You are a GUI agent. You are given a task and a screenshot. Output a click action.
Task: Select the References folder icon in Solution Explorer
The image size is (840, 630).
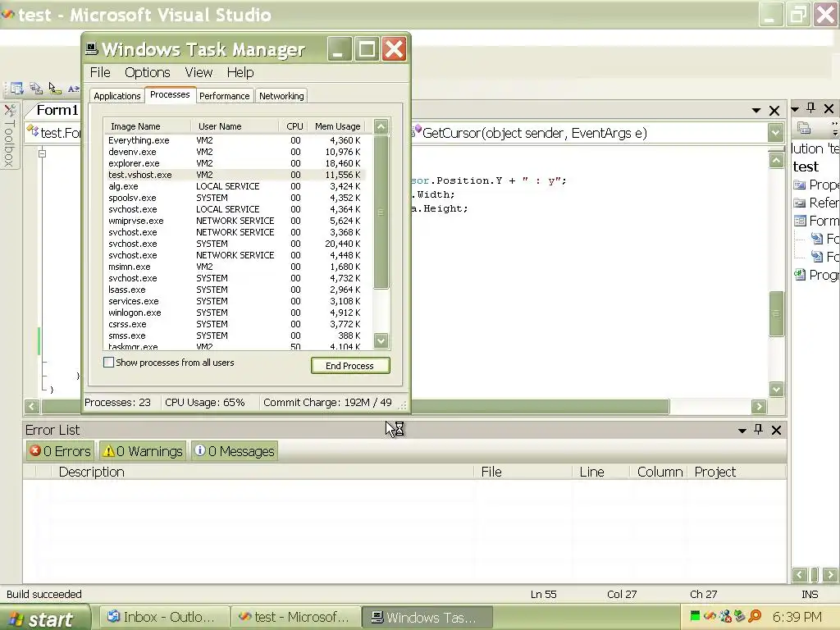point(800,203)
